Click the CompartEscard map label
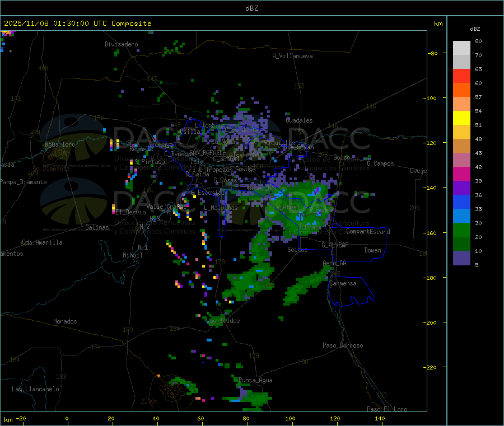Image resolution: width=504 pixels, height=426 pixels. pos(368,232)
